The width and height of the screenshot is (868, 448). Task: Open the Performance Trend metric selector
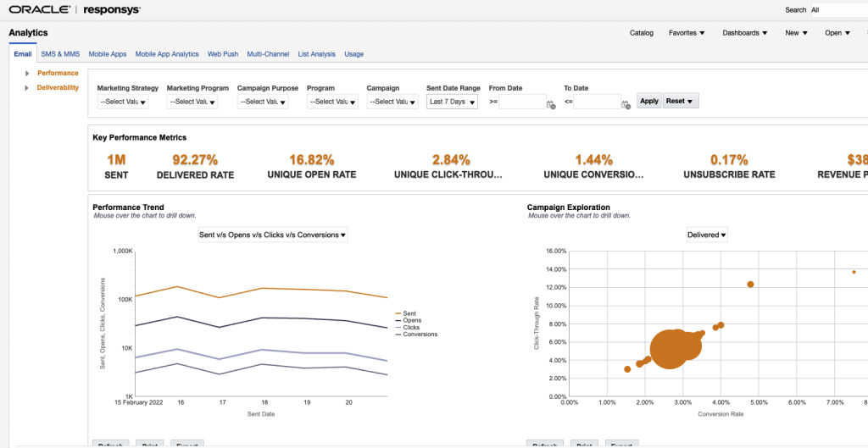click(x=273, y=235)
